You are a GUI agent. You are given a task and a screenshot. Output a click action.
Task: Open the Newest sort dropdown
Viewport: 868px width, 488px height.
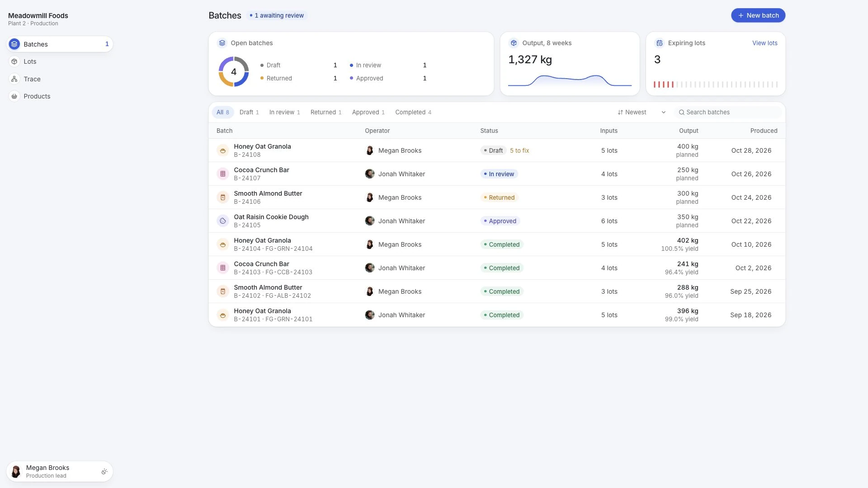point(642,113)
